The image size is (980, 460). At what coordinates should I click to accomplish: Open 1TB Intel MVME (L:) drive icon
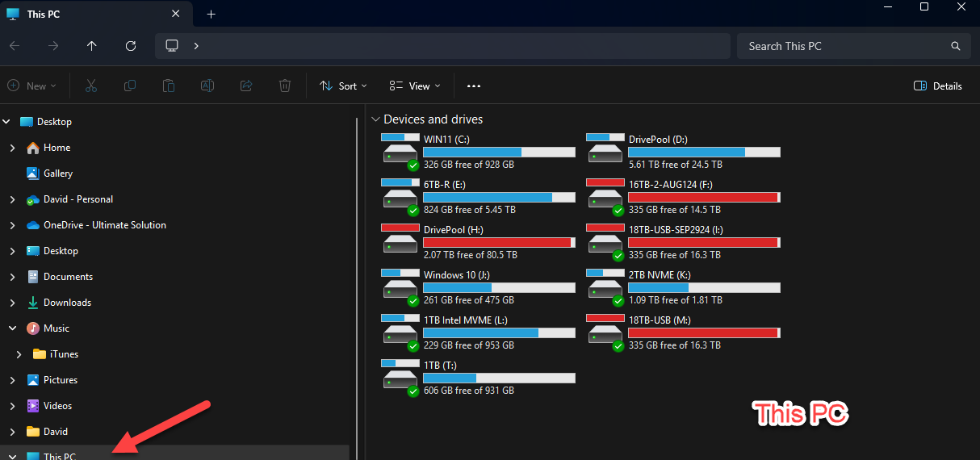pyautogui.click(x=400, y=332)
